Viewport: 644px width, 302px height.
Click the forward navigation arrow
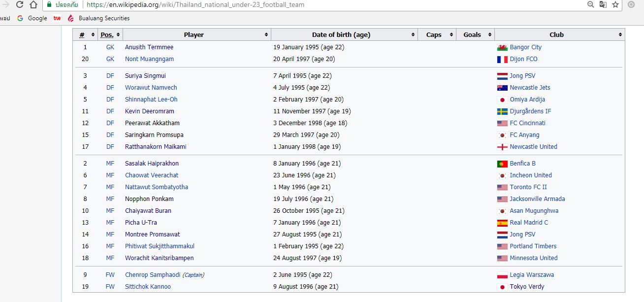tap(6, 5)
